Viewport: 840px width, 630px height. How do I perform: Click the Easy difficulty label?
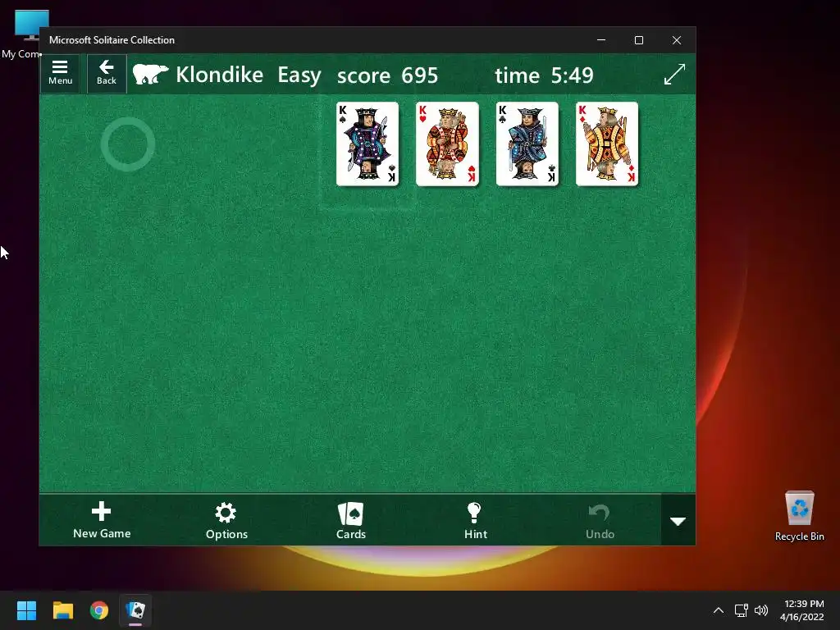tap(299, 75)
